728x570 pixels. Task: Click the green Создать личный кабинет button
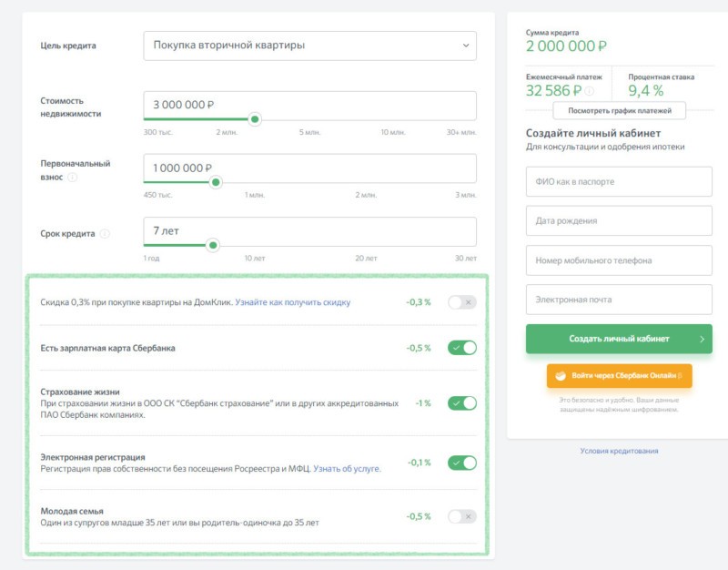pyautogui.click(x=619, y=339)
